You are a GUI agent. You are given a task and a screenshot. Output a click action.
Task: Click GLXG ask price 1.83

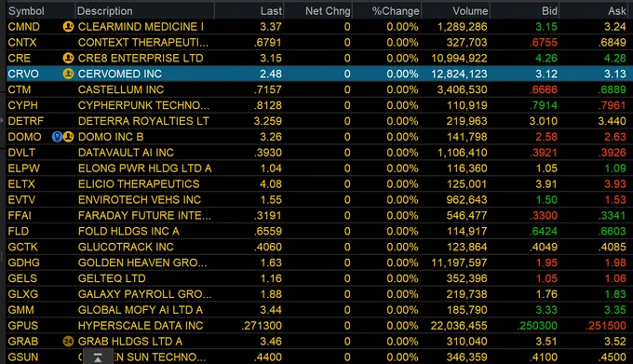(x=614, y=294)
